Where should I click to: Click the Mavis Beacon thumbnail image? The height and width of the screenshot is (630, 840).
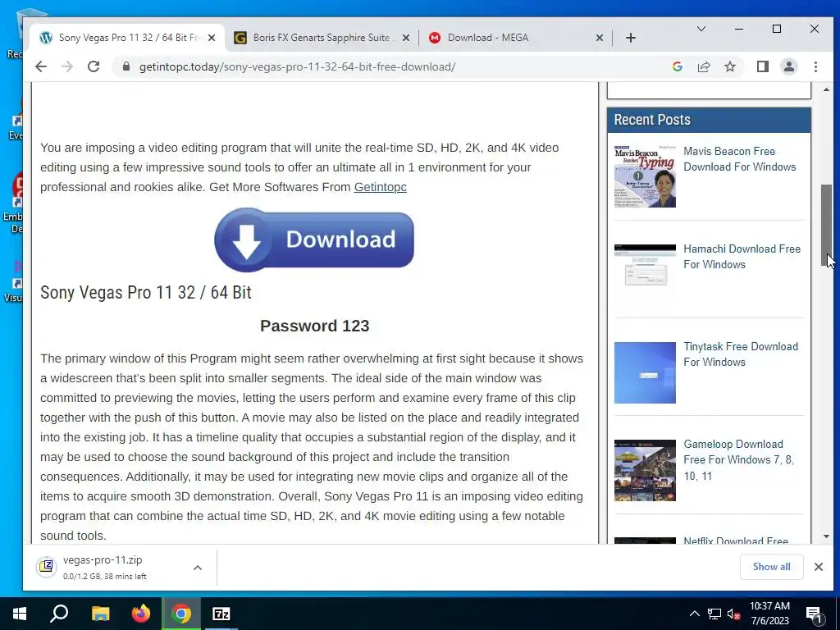pyautogui.click(x=645, y=176)
